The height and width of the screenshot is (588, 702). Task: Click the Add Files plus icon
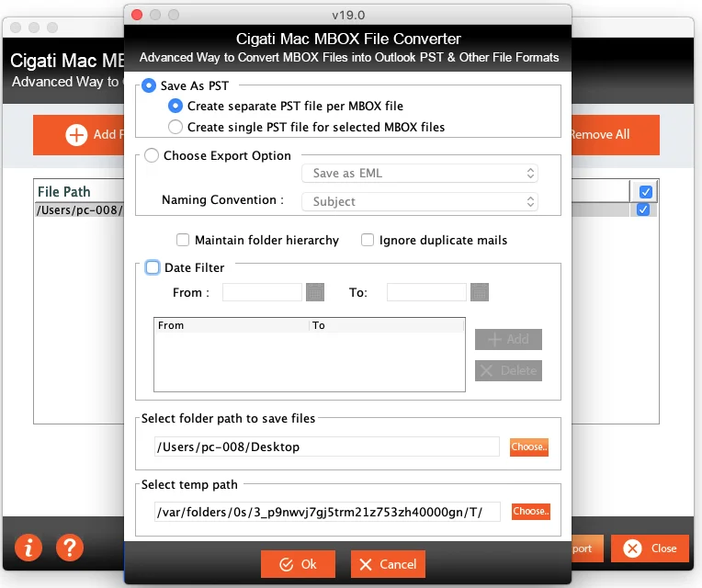pos(76,135)
